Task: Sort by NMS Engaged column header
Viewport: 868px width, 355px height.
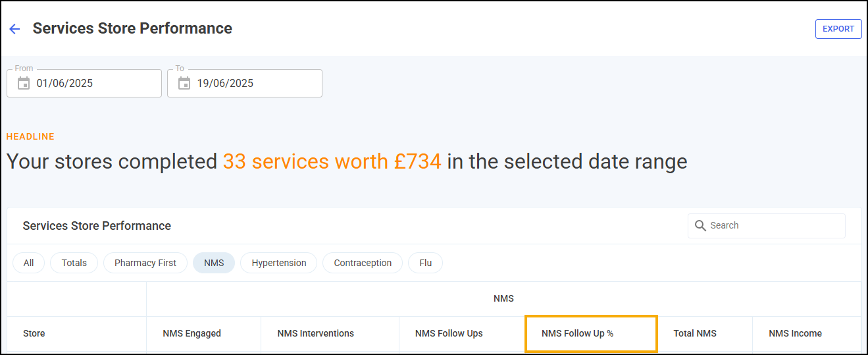Action: [x=191, y=333]
